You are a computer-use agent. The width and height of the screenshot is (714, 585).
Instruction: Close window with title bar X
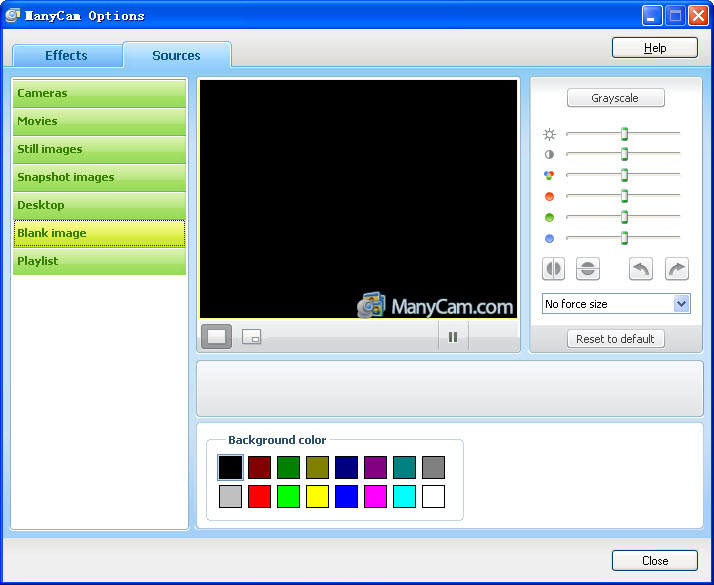[698, 16]
